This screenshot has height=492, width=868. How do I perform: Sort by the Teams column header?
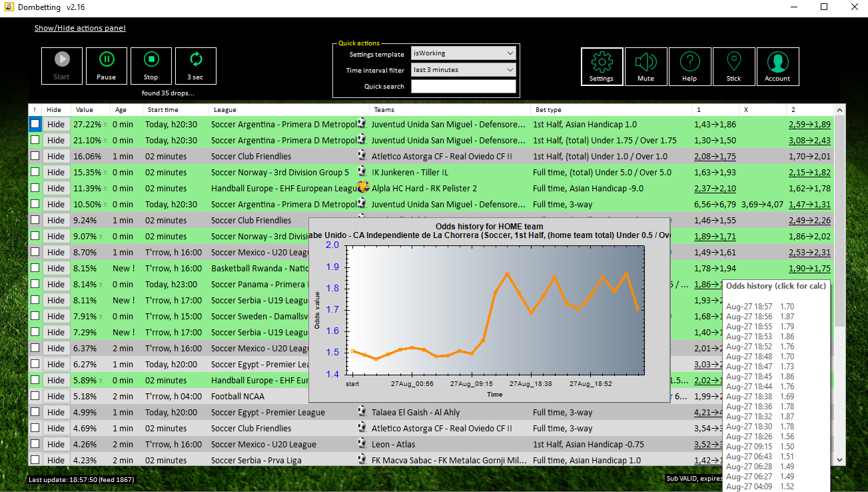coord(450,109)
